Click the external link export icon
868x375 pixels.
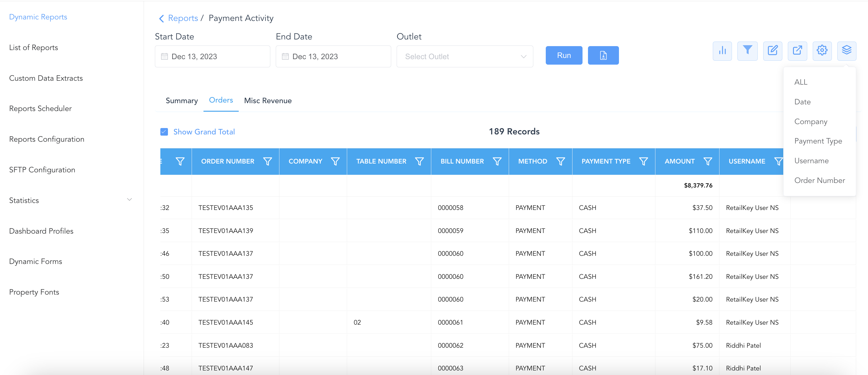pyautogui.click(x=797, y=51)
